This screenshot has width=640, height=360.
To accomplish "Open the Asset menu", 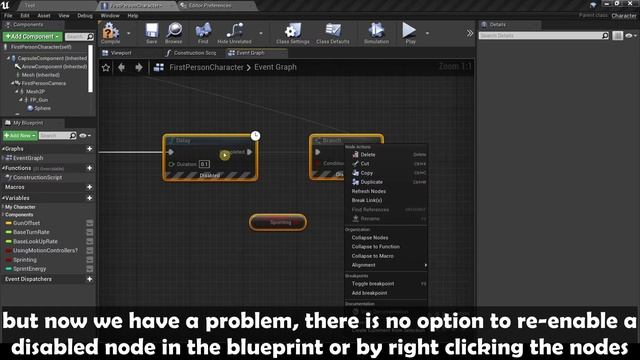I will [44, 16].
